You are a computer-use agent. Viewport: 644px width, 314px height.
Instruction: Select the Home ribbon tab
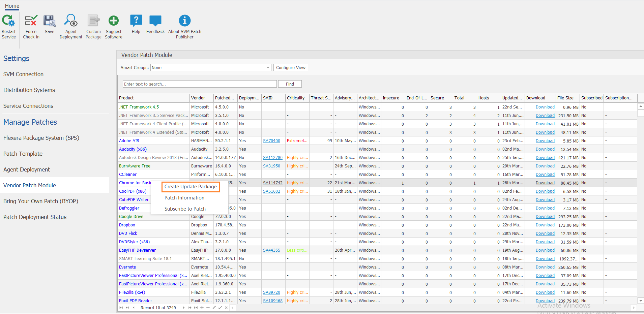(x=12, y=6)
